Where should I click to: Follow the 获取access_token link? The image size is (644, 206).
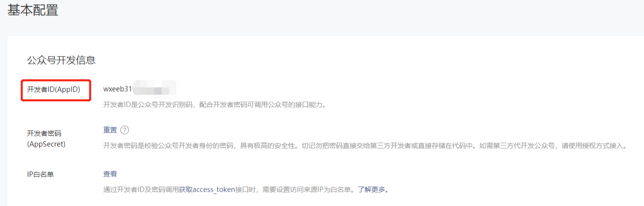208,189
